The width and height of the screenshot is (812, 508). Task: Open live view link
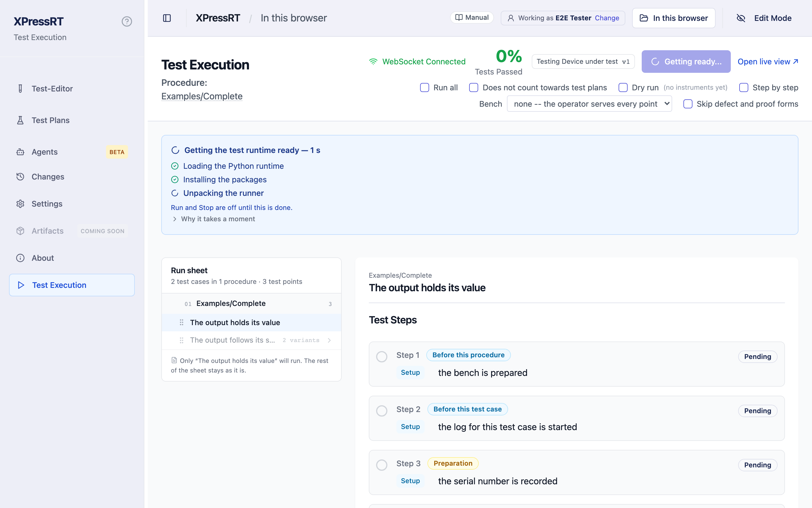pyautogui.click(x=768, y=62)
